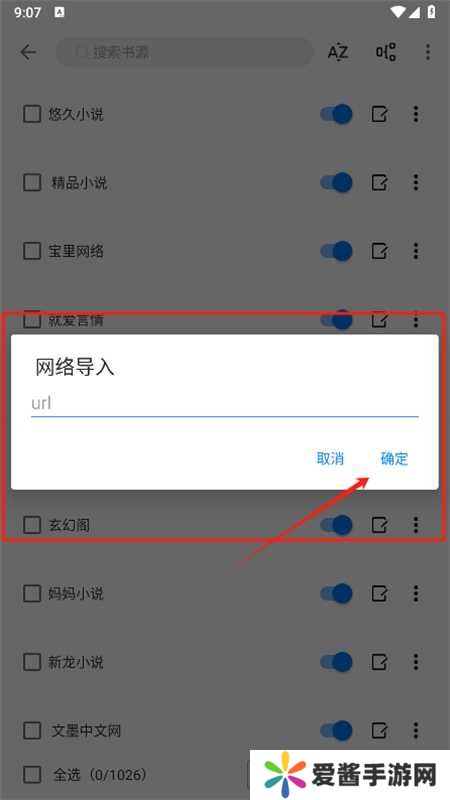Screen dimensions: 450x800
Task: Open the top bar overflow menu
Action: 428,52
